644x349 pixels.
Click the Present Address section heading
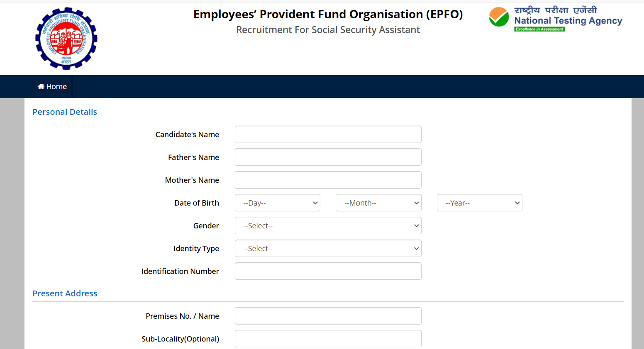click(x=65, y=293)
